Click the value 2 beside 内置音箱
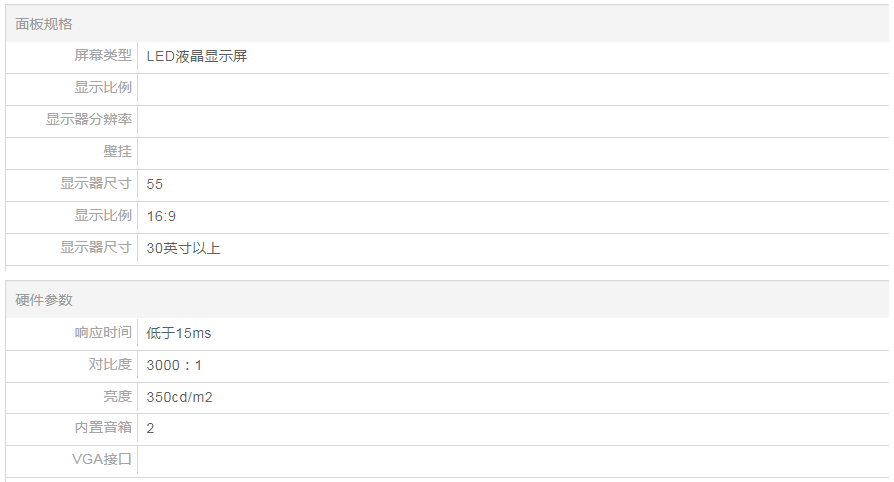 point(150,428)
